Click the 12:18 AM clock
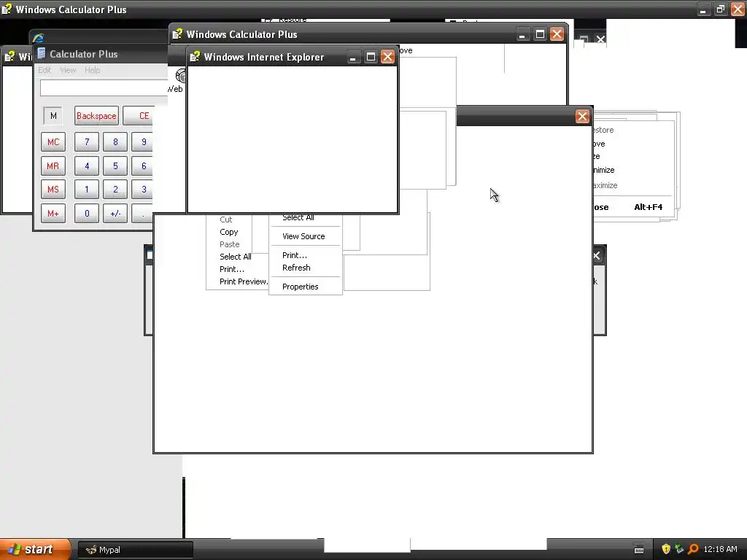 720,549
